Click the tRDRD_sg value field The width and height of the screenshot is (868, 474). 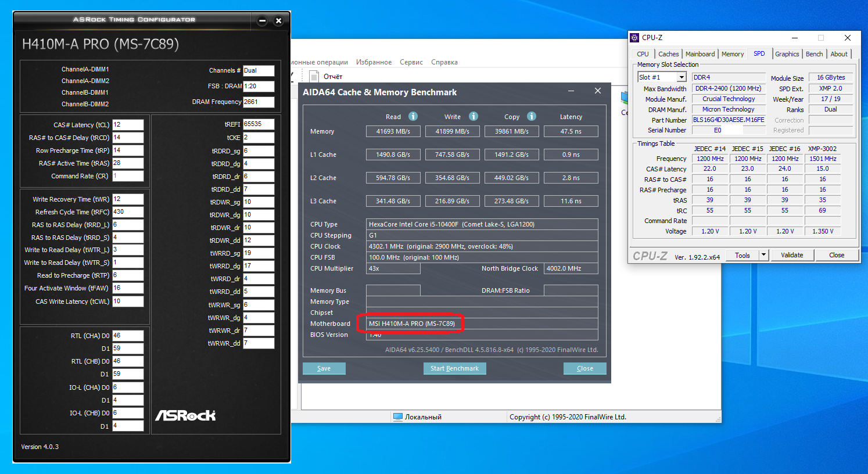click(x=259, y=150)
